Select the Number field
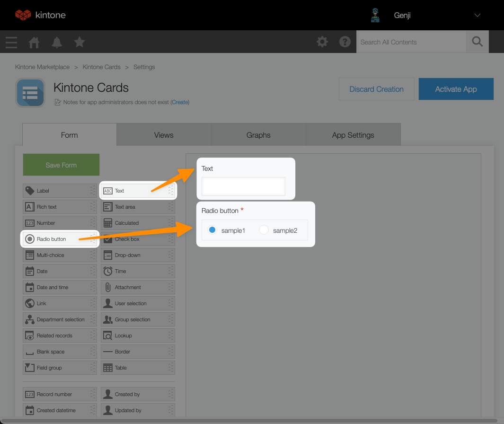The image size is (504, 424). click(x=60, y=223)
